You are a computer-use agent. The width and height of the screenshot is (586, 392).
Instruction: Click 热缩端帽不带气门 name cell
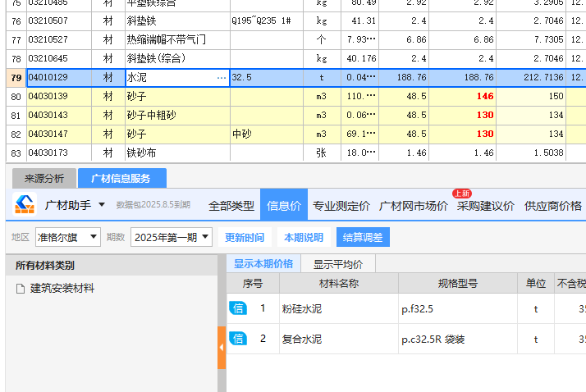click(177, 39)
